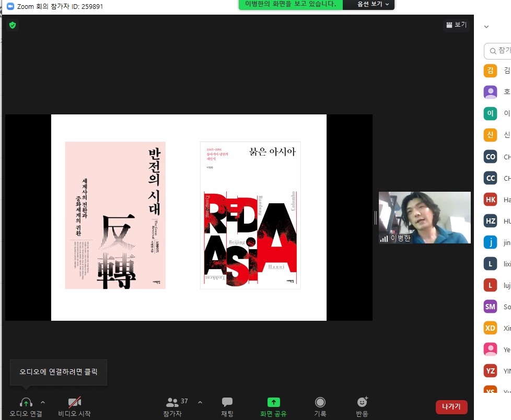Click the green encryption shield icon
This screenshot has height=420, width=511.
click(x=13, y=25)
